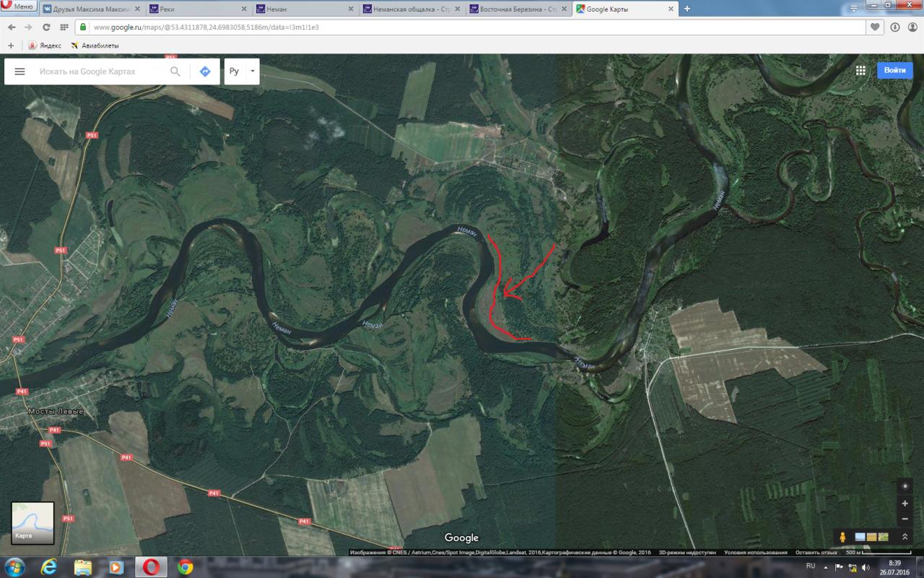Add a bookmark with the plus icon
Viewport: 924px width, 578px height.
point(11,46)
